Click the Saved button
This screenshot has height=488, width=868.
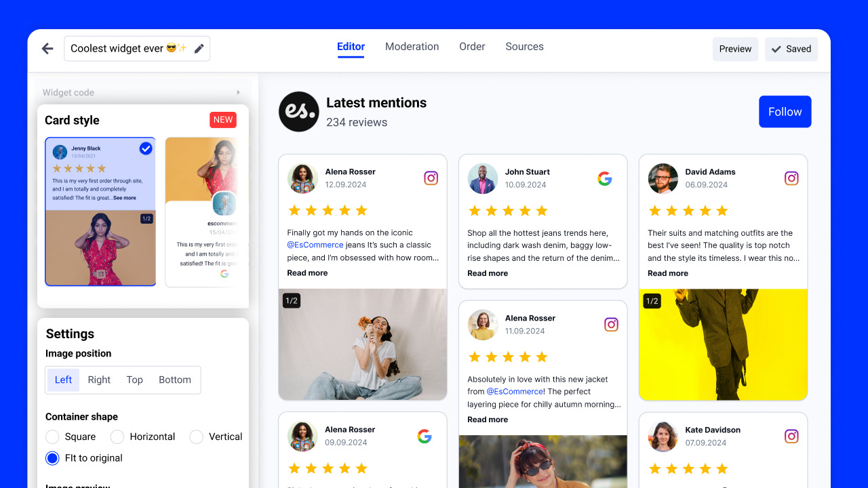pyautogui.click(x=791, y=49)
